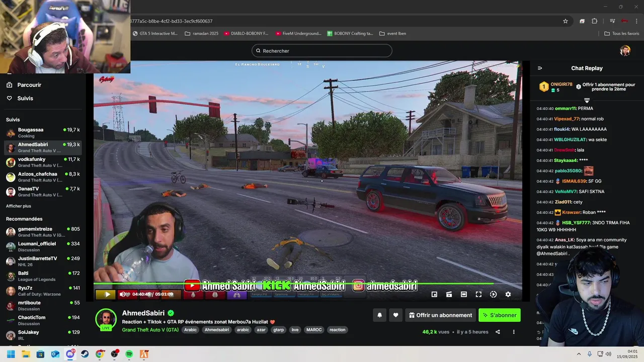Open Tous les favoris bookmarks folder
This screenshot has height=362, width=644.
point(622,34)
